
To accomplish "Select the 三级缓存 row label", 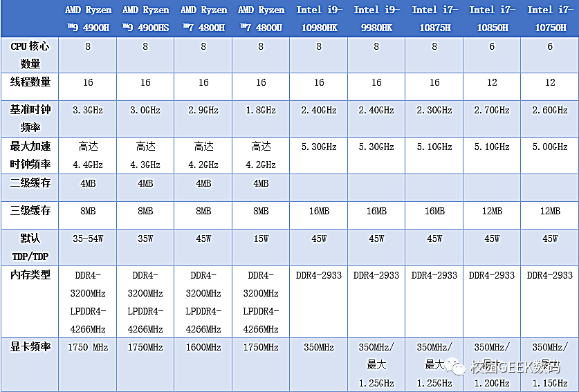I will click(x=30, y=215).
